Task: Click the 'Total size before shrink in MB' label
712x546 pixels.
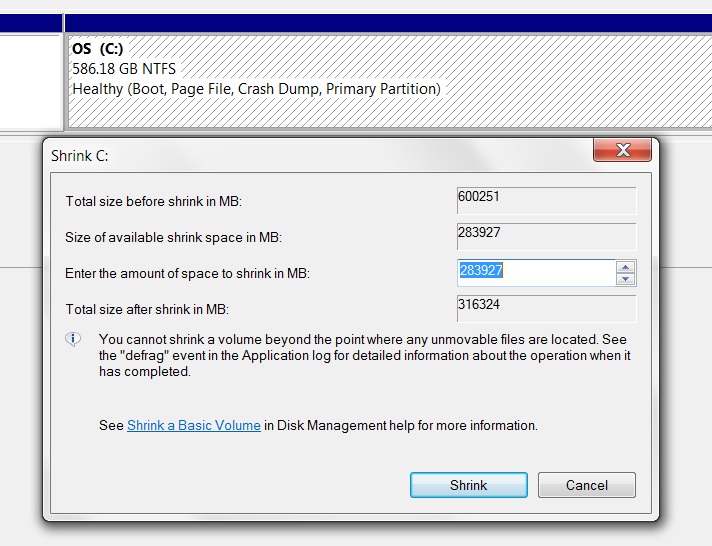Action: click(153, 201)
